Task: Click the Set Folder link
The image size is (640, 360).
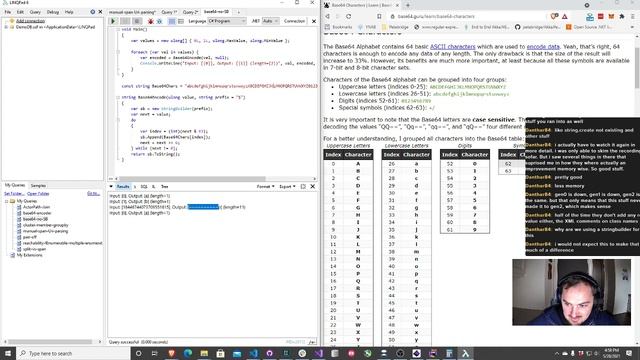Action: (x=14, y=193)
